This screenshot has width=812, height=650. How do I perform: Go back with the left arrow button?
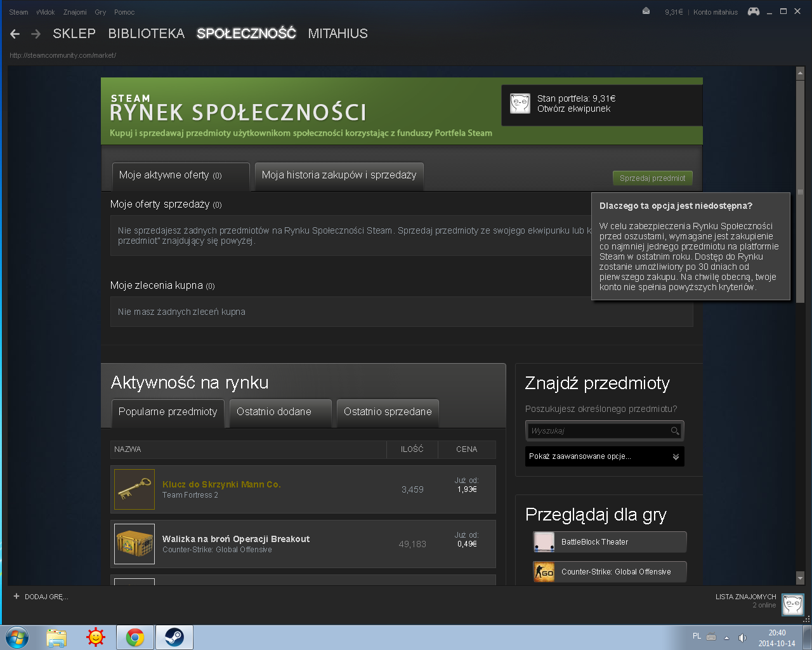pyautogui.click(x=15, y=34)
